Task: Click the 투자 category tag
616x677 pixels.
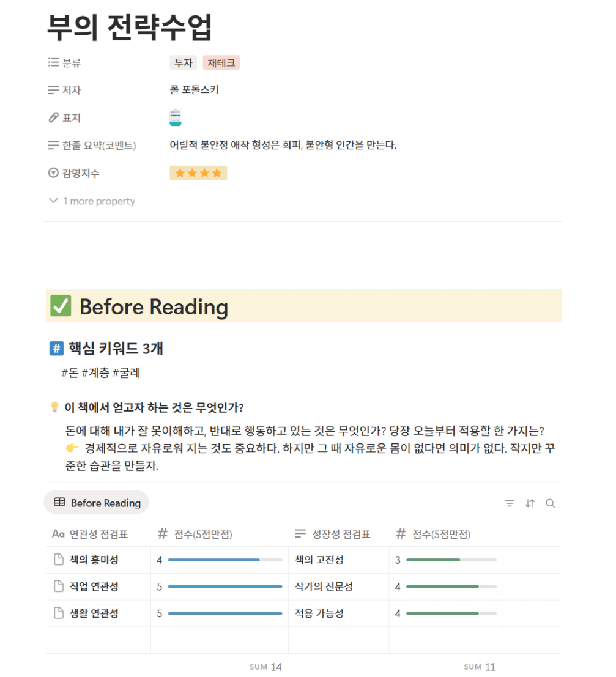Action: (183, 63)
